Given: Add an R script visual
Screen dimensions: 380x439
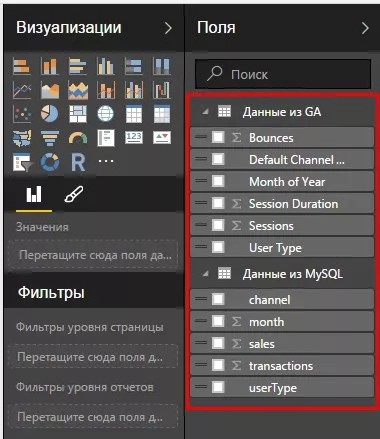Looking at the screenshot, I should [x=78, y=162].
